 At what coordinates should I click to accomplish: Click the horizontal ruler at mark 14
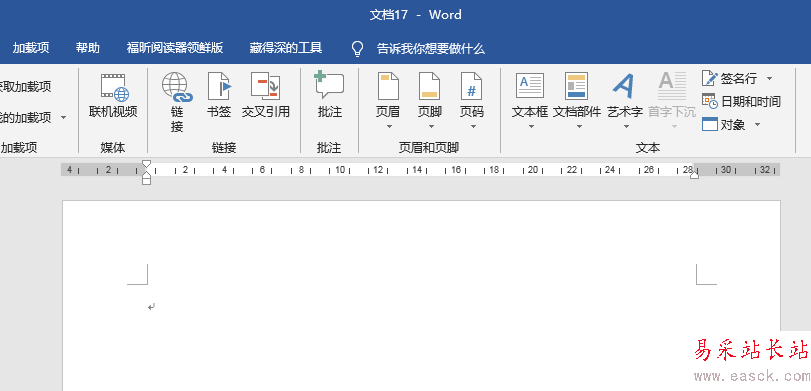tap(417, 170)
